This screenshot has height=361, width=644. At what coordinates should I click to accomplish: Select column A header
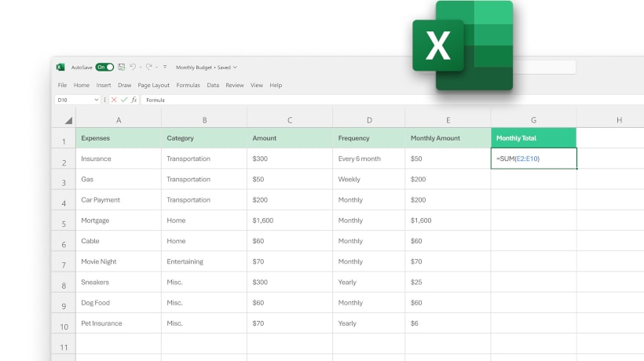[x=119, y=120]
